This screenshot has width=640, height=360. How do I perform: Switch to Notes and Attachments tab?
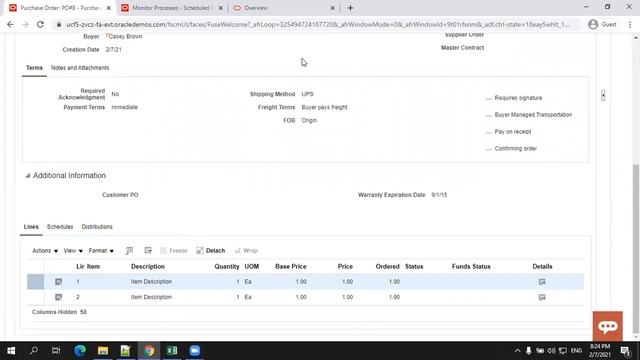80,68
